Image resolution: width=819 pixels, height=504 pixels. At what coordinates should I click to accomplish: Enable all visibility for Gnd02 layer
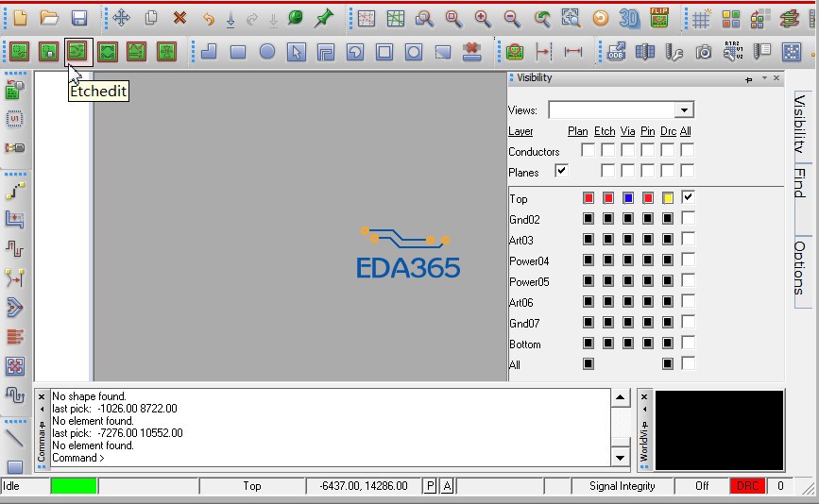pos(688,218)
